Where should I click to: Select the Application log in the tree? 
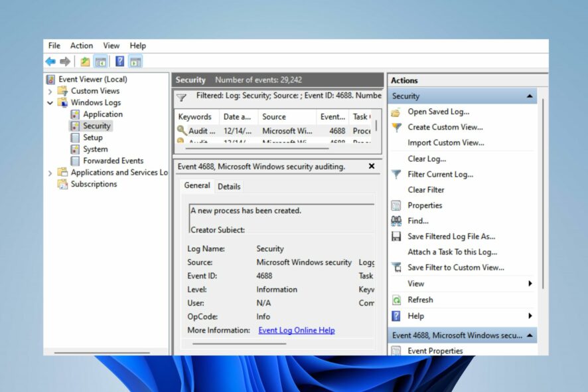click(x=102, y=114)
